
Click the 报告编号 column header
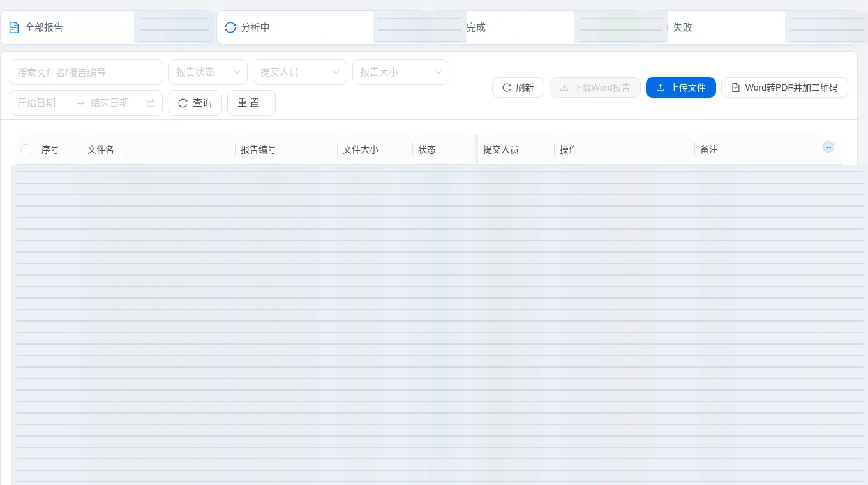[286, 149]
